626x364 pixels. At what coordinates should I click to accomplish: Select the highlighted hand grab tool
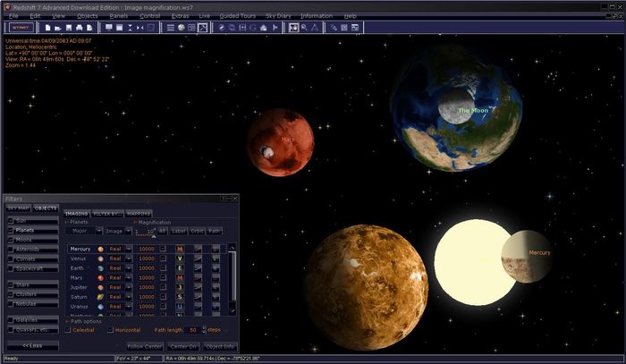pyautogui.click(x=293, y=28)
